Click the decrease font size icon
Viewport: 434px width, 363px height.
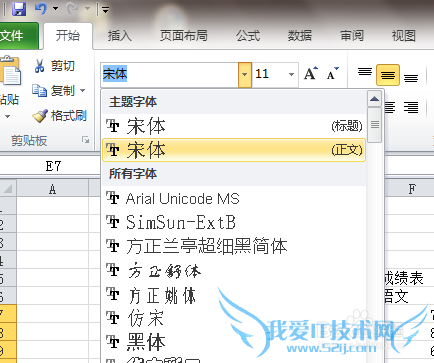click(332, 74)
